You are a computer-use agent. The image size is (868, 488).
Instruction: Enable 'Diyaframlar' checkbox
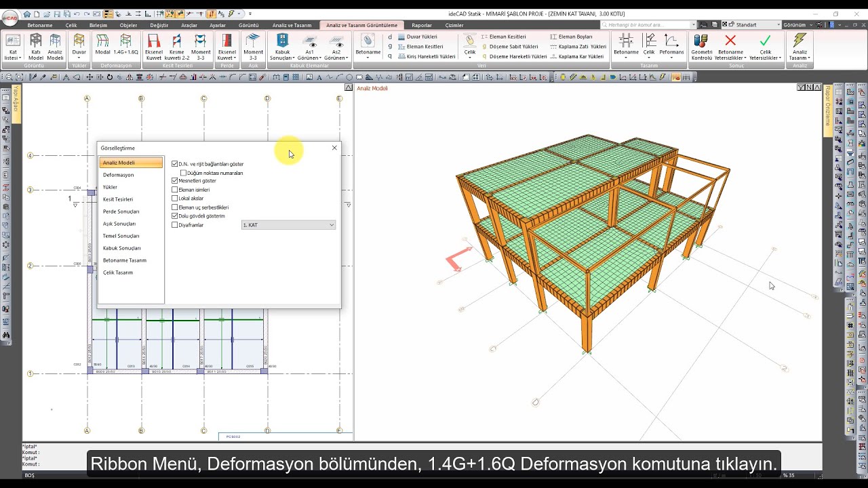coord(175,225)
